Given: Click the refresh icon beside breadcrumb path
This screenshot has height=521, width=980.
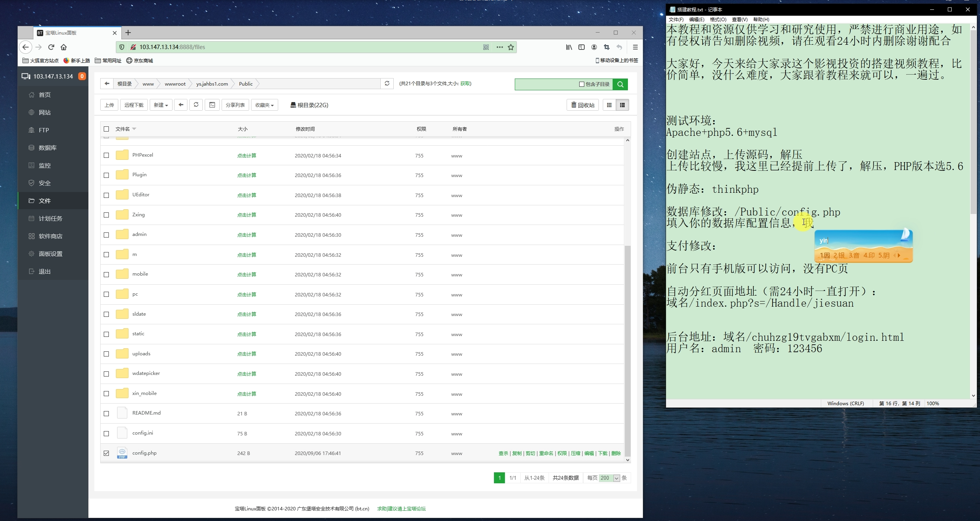Looking at the screenshot, I should pos(387,84).
